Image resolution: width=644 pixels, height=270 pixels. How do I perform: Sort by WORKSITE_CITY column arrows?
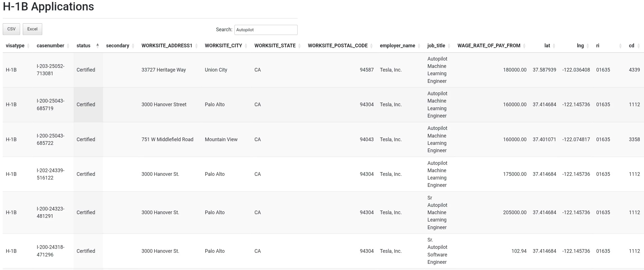click(246, 46)
